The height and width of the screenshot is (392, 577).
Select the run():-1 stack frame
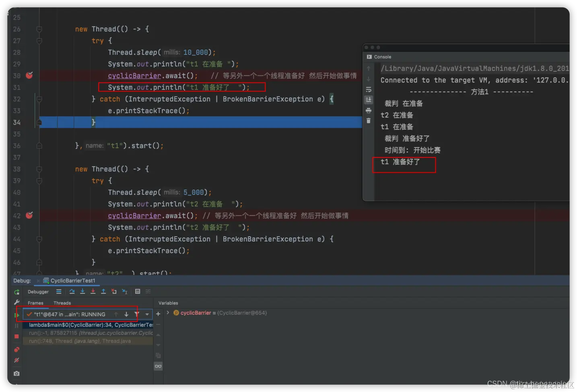point(88,333)
